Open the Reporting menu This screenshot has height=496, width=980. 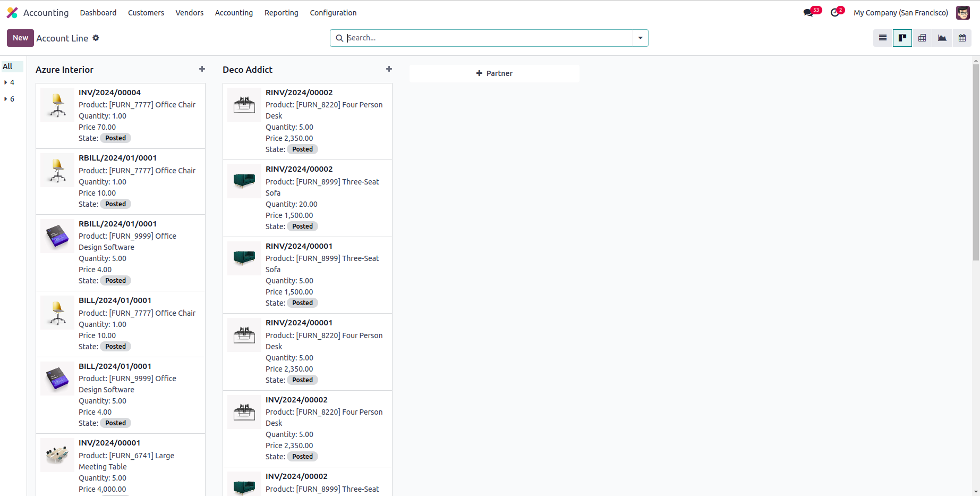point(282,13)
